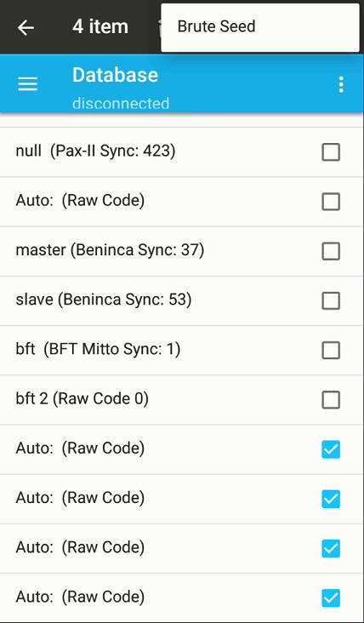This screenshot has width=364, height=623.
Task: Check the bft BFT Mitto Sync: 1 checkbox
Action: pos(331,350)
